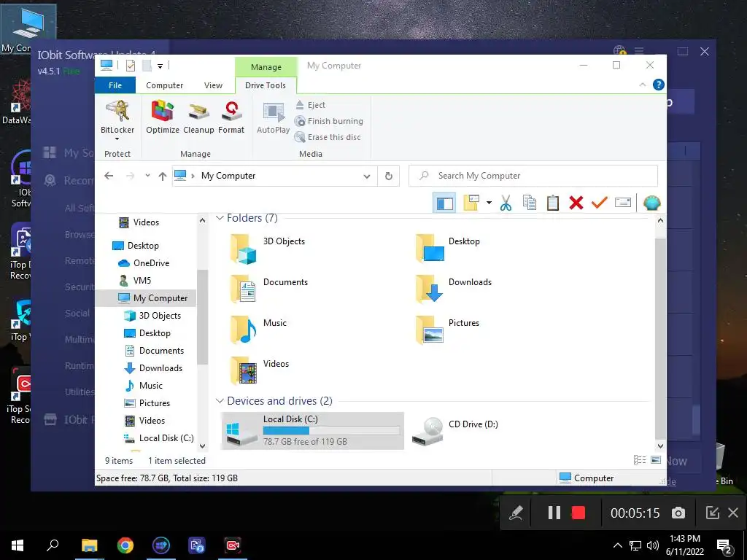
Task: Open recent locations dropdown arrow
Action: (x=147, y=176)
